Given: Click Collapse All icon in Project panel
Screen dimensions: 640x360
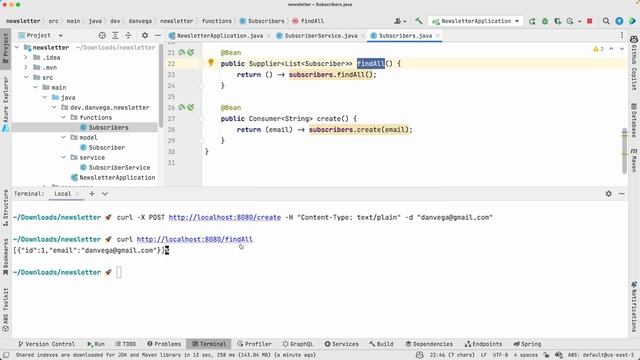Looking at the screenshot, I should coord(128,36).
